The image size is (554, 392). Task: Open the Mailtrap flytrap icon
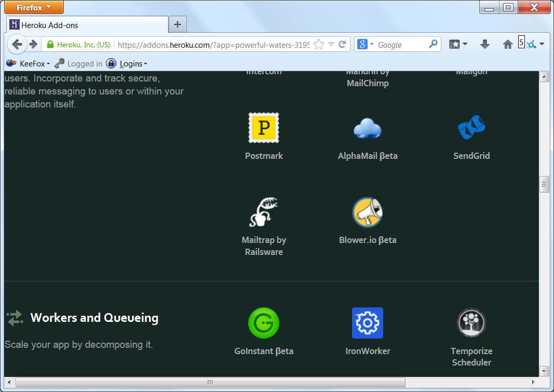263,212
